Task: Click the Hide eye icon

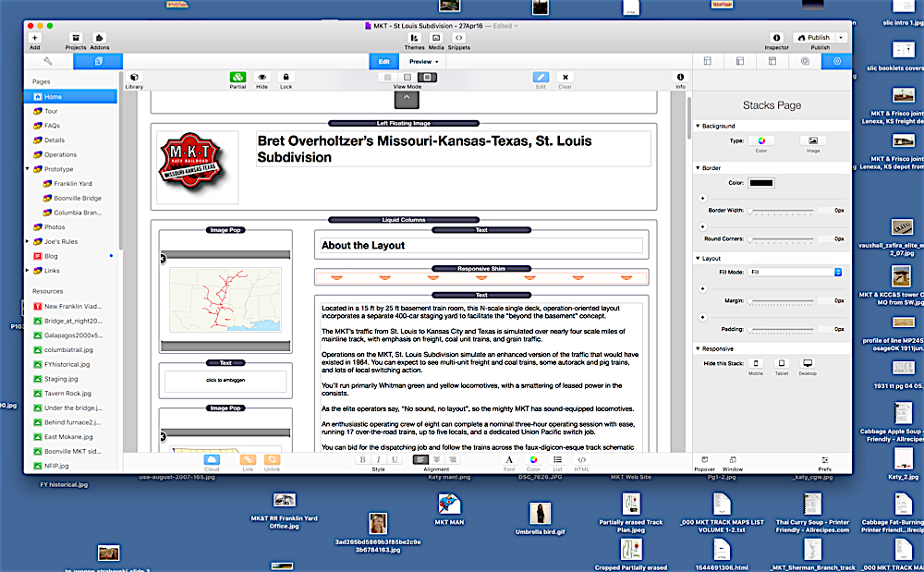Action: [262, 78]
